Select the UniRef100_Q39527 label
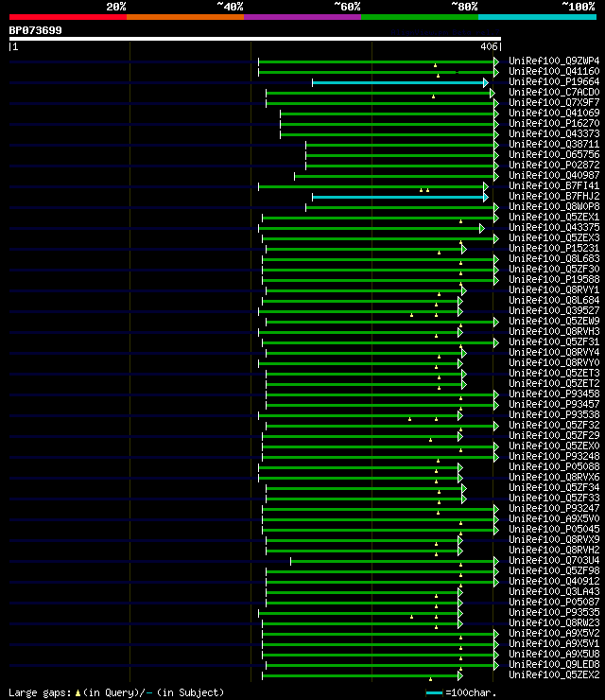 point(554,310)
